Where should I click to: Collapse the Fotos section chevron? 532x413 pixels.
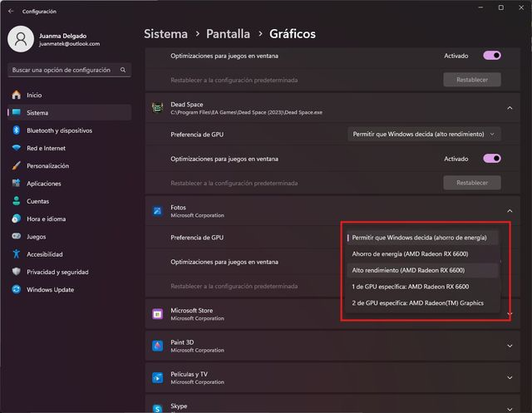pos(509,211)
